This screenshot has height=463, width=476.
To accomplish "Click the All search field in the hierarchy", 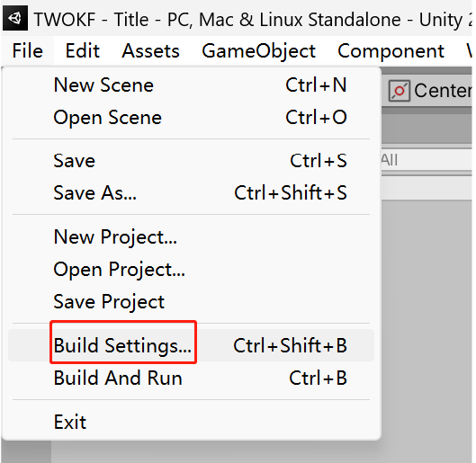I will (427, 160).
